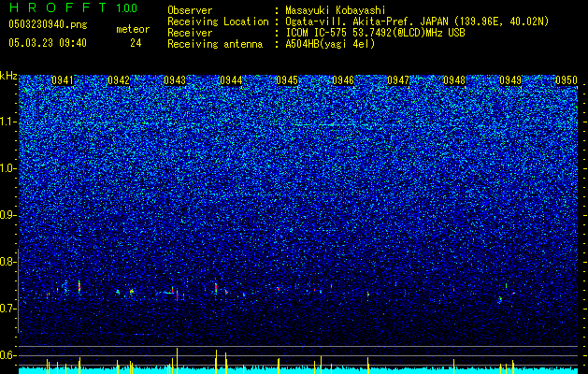Screen dimensions: 588x374
Task: Click the 0.7 frequency axis label
Action: [x=7, y=309]
